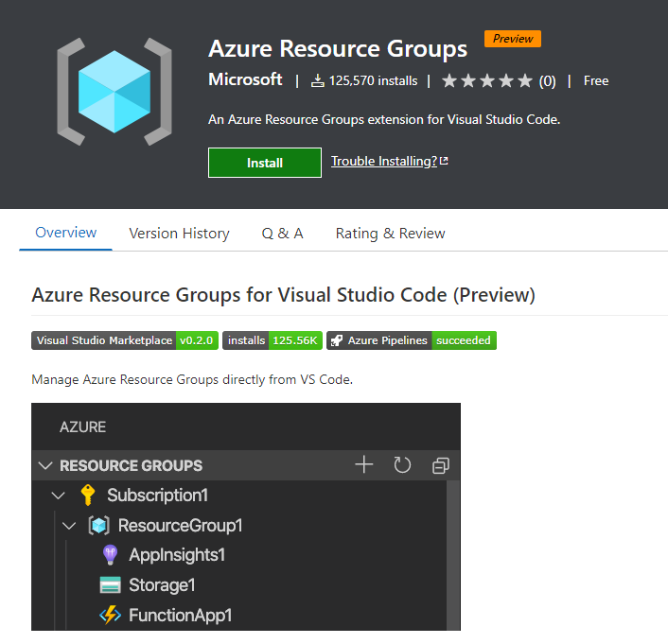Click the Microsoft publisher link
The image size is (668, 644).
(x=245, y=79)
